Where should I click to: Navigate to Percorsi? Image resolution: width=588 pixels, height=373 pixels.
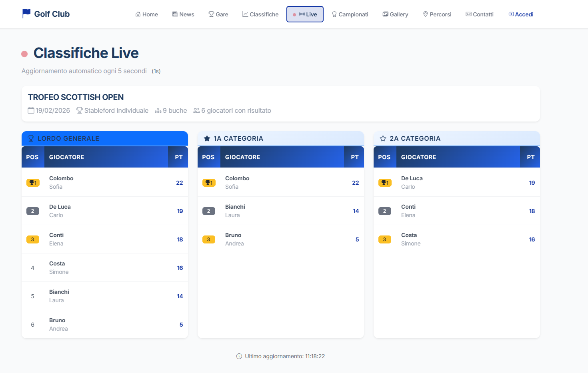pyautogui.click(x=437, y=14)
